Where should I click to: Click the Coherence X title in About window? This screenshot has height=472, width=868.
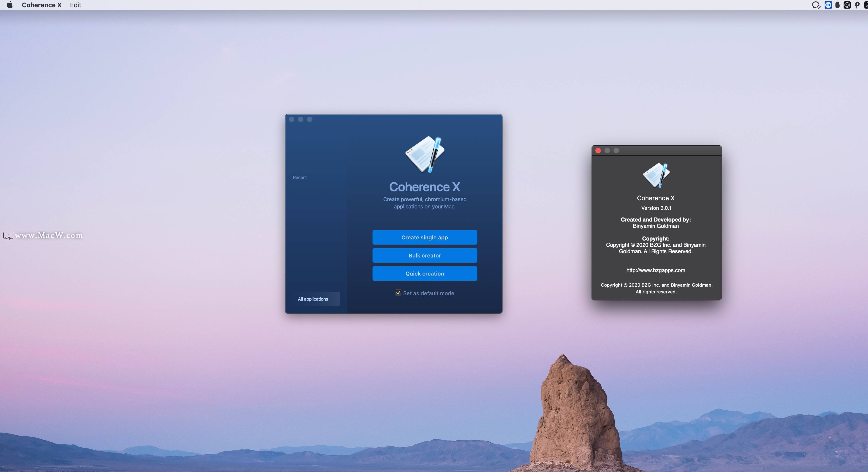(x=656, y=198)
